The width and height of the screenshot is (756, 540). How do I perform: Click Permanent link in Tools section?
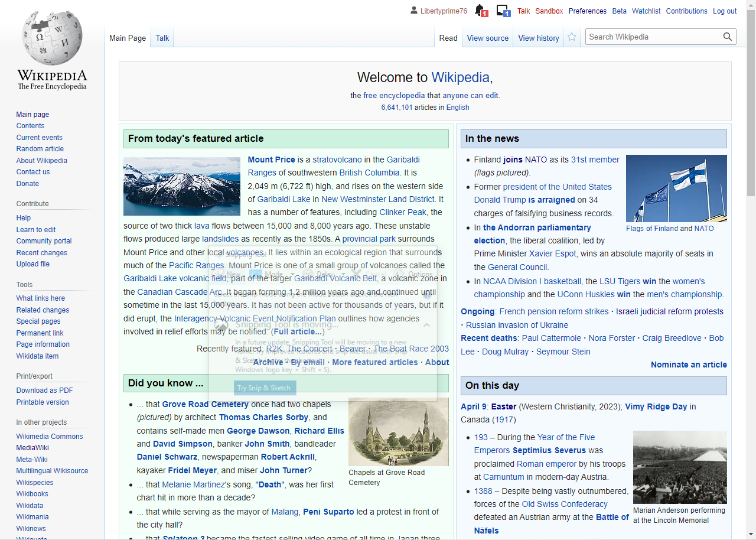(x=40, y=333)
